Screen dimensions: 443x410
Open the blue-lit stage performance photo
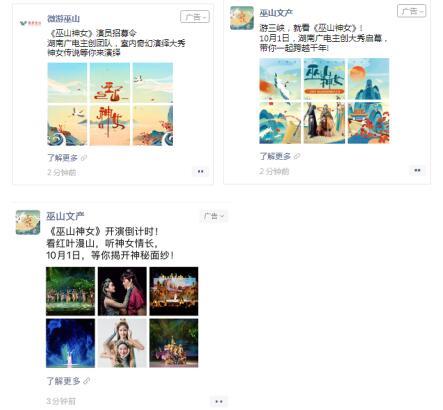pyautogui.click(x=70, y=343)
